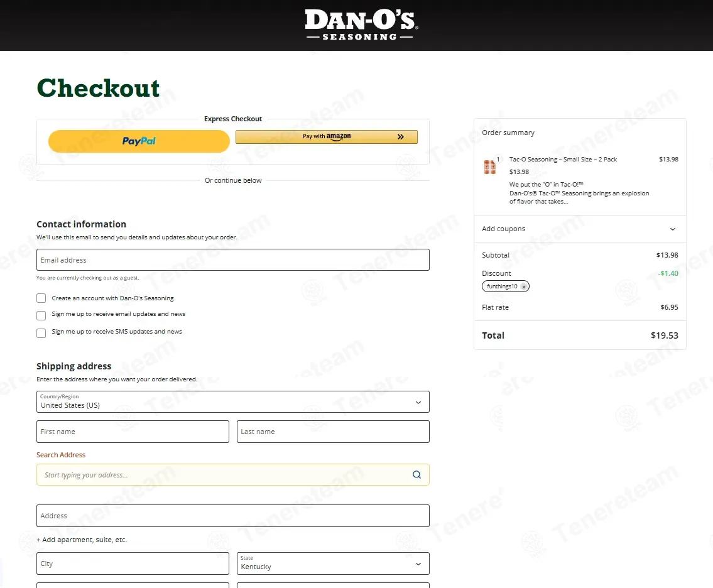This screenshot has height=588, width=713.
Task: Focus the First name field
Action: click(133, 432)
